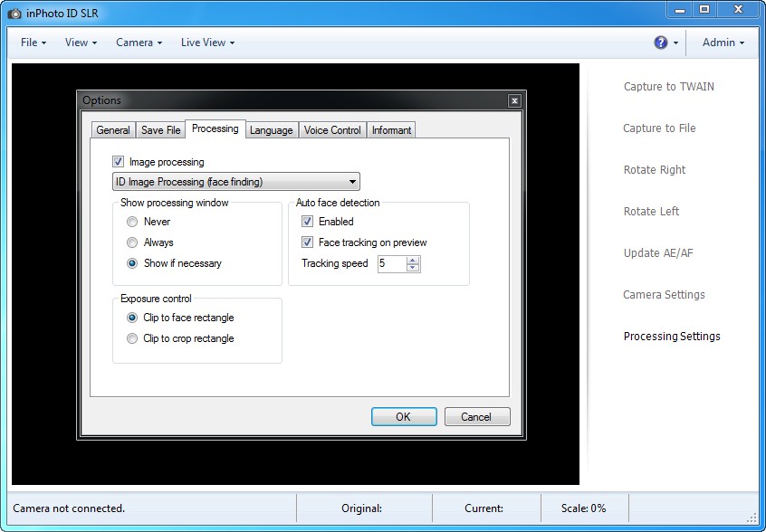The width and height of the screenshot is (766, 532).
Task: Click the 'Original:' status bar entry
Action: [361, 508]
